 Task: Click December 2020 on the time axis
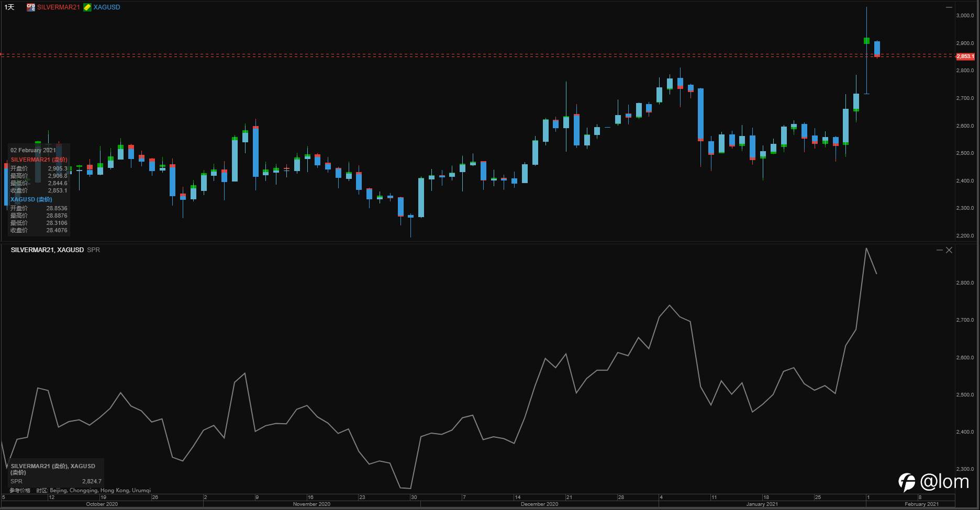539,504
